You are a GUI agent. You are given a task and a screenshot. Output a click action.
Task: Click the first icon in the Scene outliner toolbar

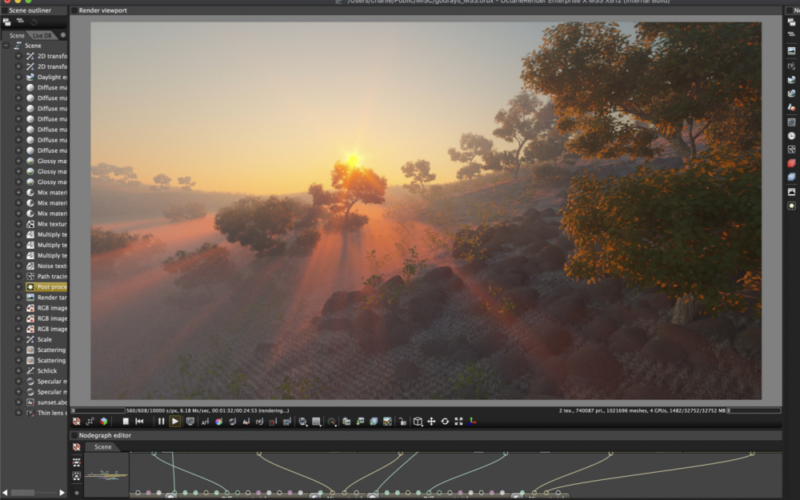point(7,21)
